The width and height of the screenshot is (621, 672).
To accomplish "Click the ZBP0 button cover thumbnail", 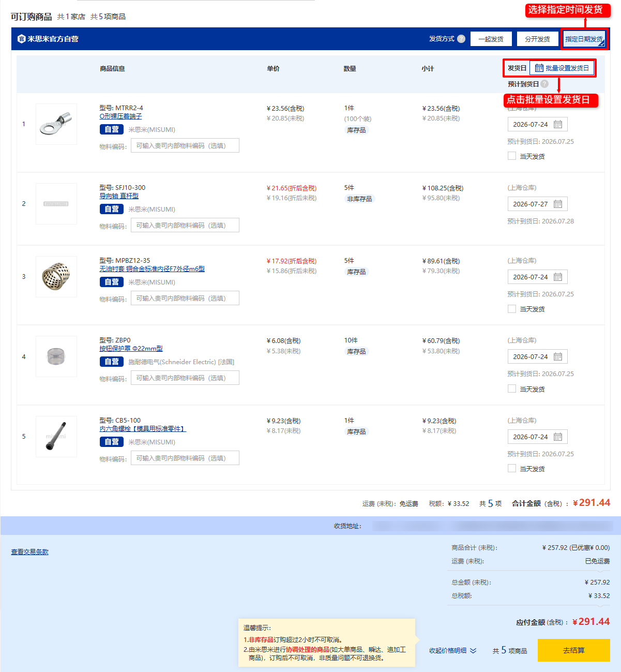I will (56, 356).
